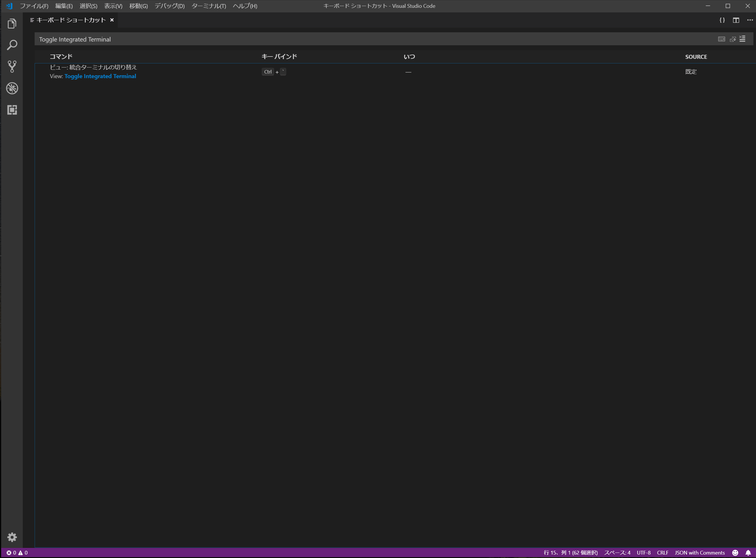Image resolution: width=756 pixels, height=558 pixels.
Task: Open the UTF-8 encoding selector
Action: point(643,553)
